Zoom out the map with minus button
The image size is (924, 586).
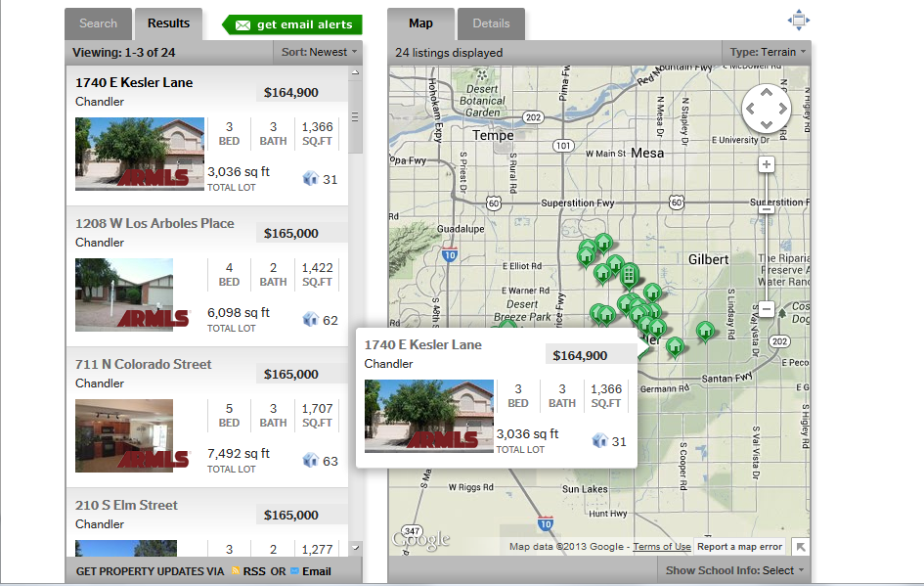[x=766, y=308]
